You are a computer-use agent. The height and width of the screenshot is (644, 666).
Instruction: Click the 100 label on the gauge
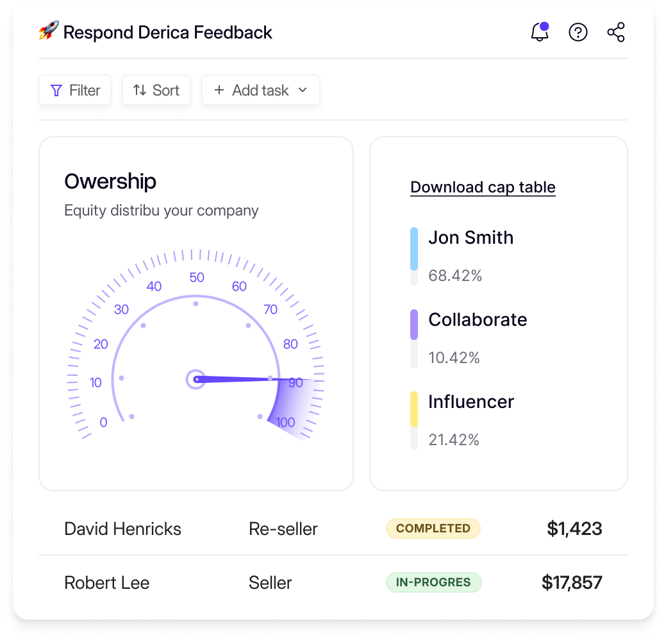pos(285,422)
